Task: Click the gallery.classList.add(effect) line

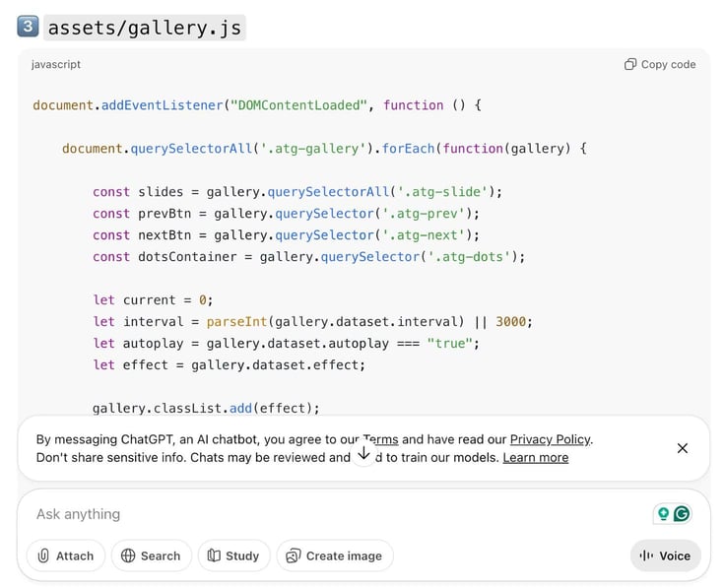Action: (206, 408)
